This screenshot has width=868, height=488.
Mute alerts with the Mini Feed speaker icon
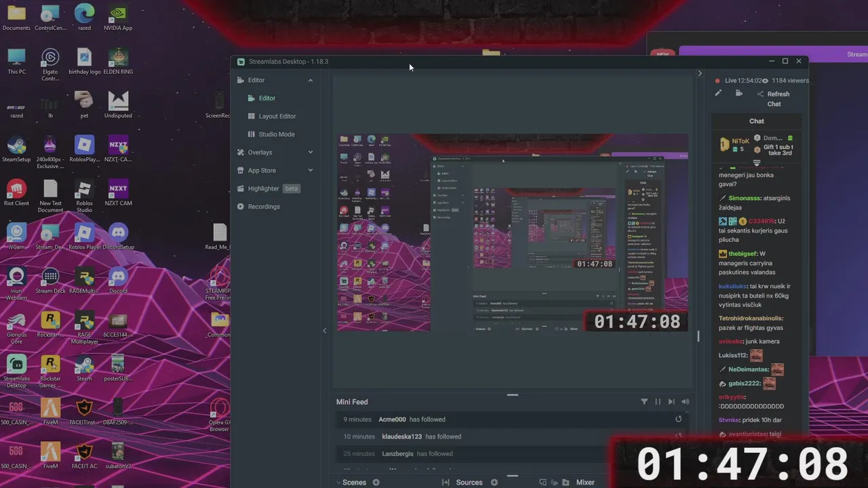click(x=685, y=402)
